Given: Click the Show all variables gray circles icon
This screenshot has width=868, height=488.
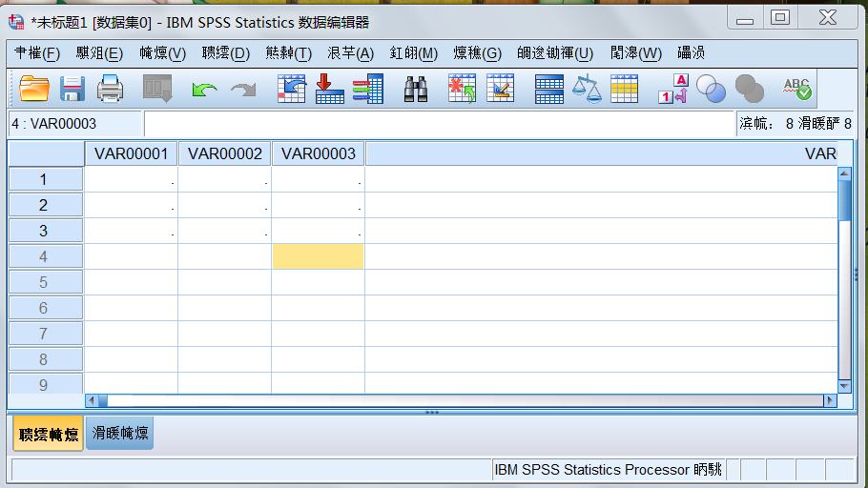Looking at the screenshot, I should tap(750, 89).
